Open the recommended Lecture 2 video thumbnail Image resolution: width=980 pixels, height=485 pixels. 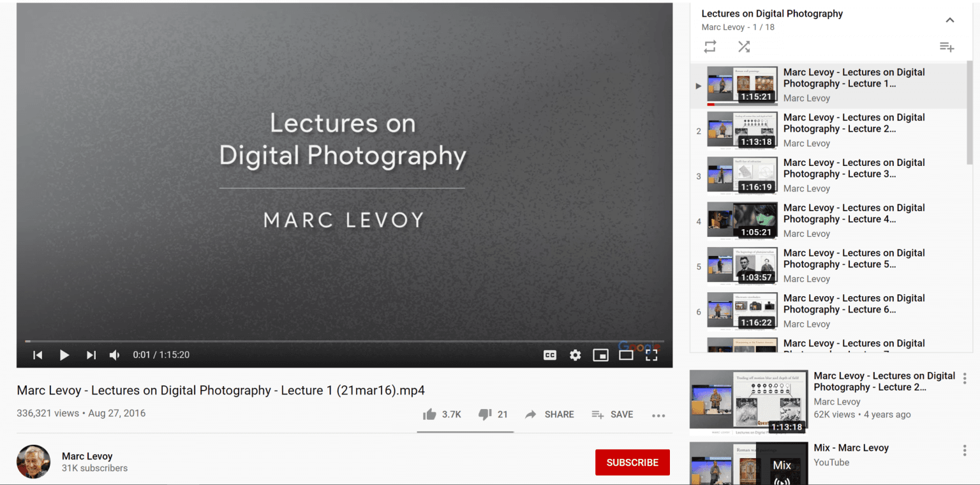coord(748,403)
